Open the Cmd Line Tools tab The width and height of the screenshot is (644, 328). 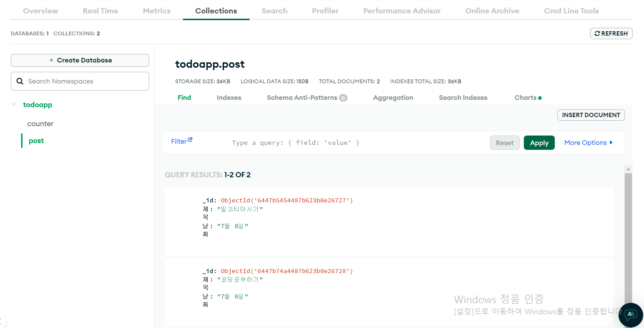click(x=571, y=11)
